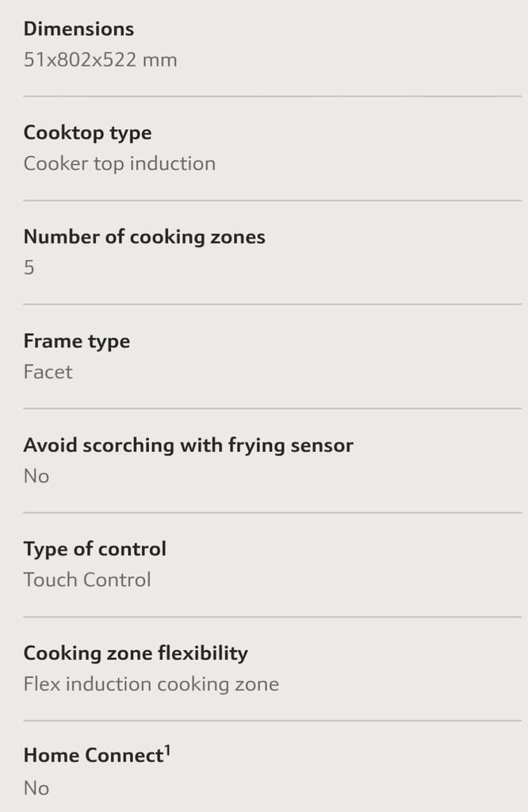Click the Home Connect heading
Image resolution: width=528 pixels, height=812 pixels.
(94, 756)
